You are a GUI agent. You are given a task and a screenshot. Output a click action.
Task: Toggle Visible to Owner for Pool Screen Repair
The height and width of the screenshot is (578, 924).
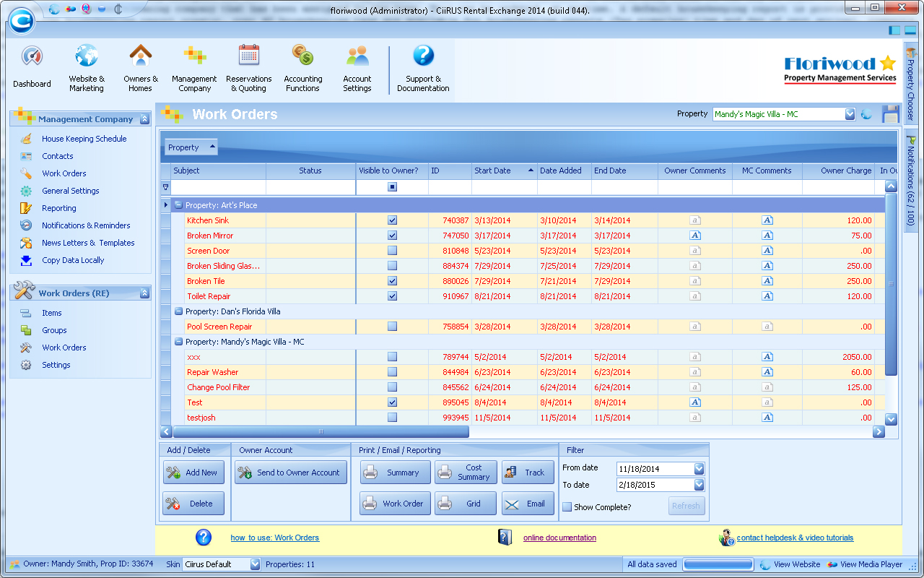pyautogui.click(x=392, y=327)
